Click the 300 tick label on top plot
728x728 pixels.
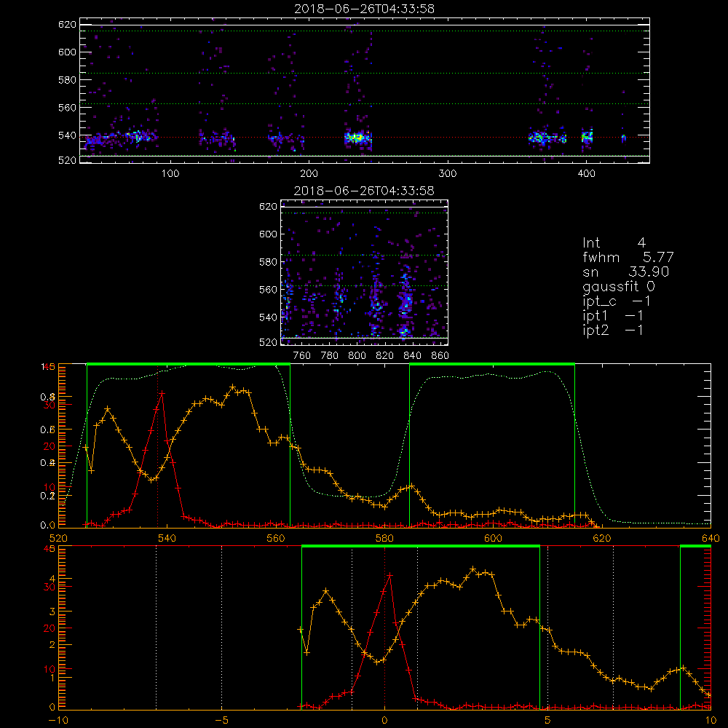[448, 174]
